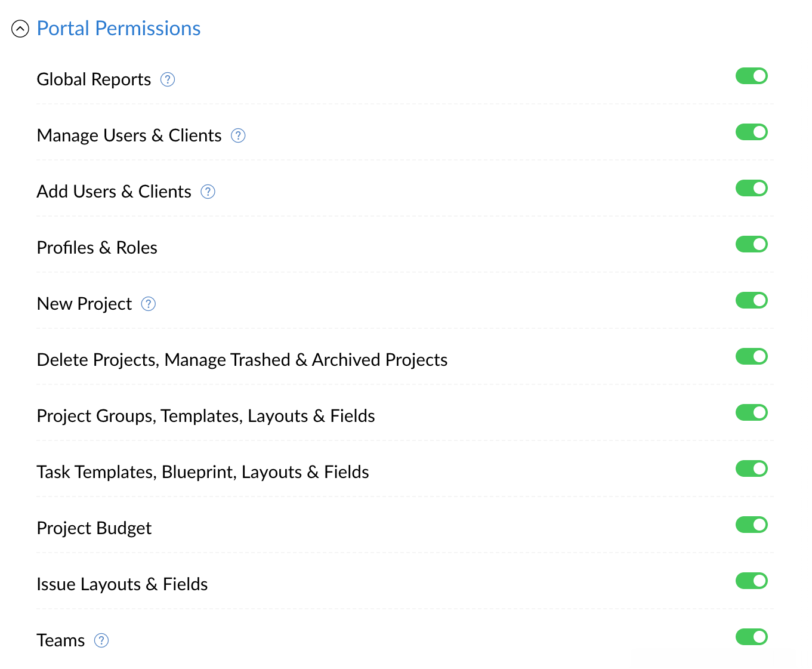The width and height of the screenshot is (812, 669).
Task: Collapse the Portal Permissions section chevron
Action: point(20,29)
